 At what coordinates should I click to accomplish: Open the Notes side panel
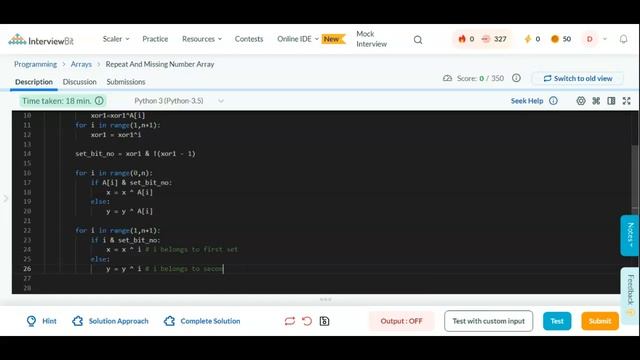click(629, 236)
